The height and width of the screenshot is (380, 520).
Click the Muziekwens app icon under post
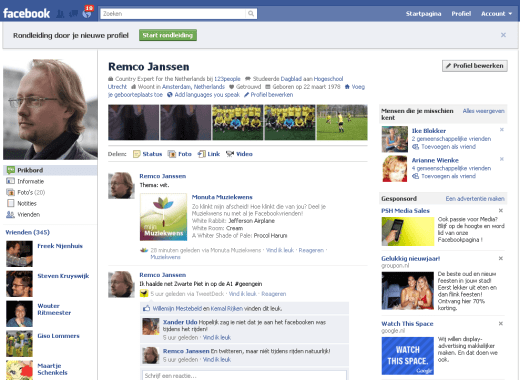(x=144, y=250)
